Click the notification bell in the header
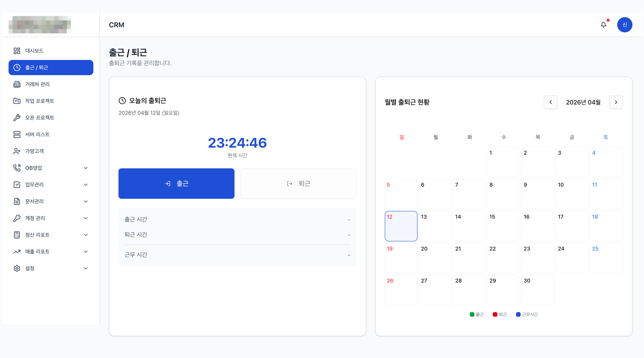The width and height of the screenshot is (644, 358). click(604, 25)
